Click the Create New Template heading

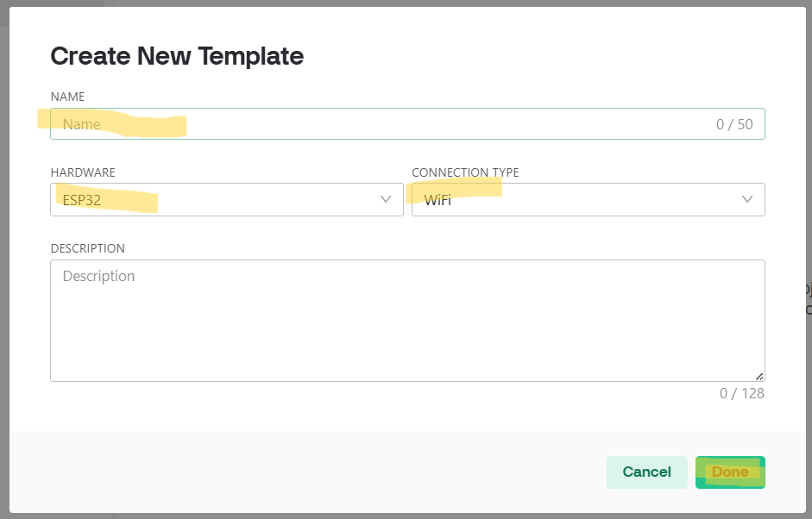click(x=177, y=56)
